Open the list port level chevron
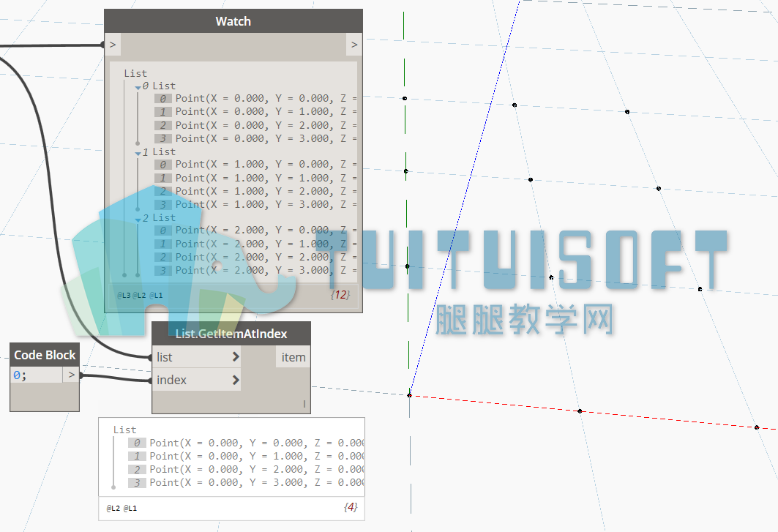 236,357
